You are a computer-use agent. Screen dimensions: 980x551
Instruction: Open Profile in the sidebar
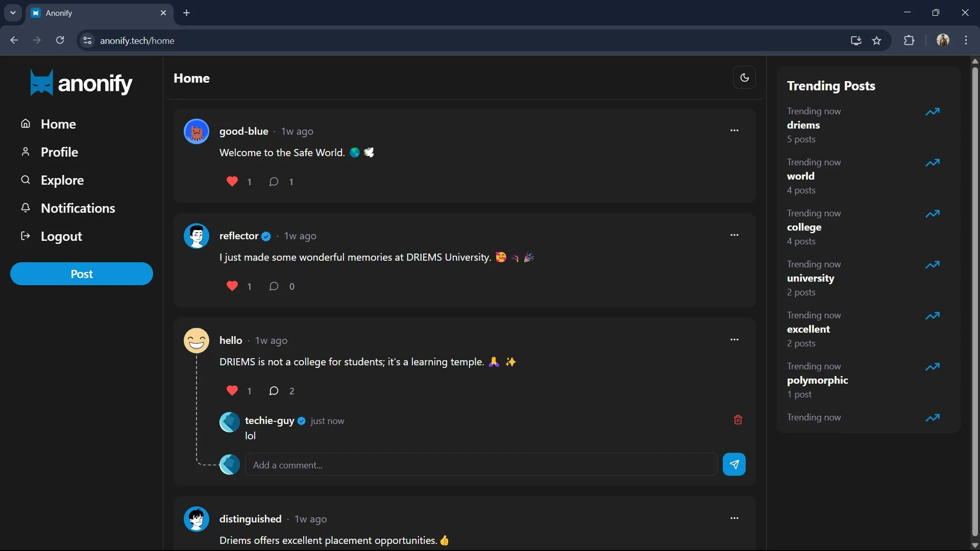tap(50, 152)
